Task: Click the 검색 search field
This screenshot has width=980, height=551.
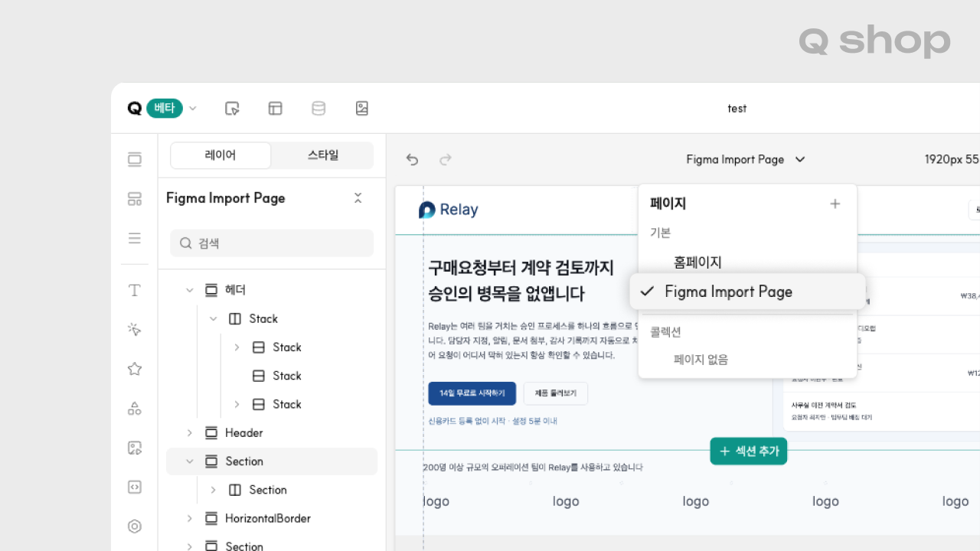Action: 272,243
